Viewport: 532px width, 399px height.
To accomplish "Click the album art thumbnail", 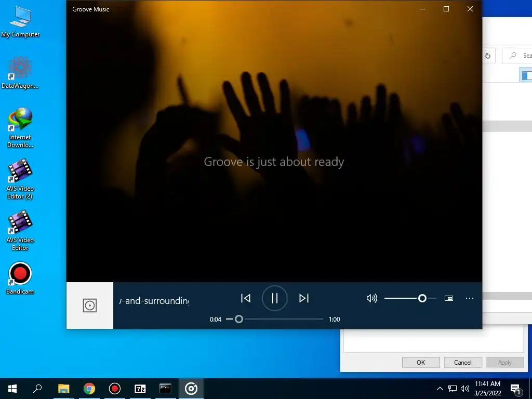I will click(89, 305).
